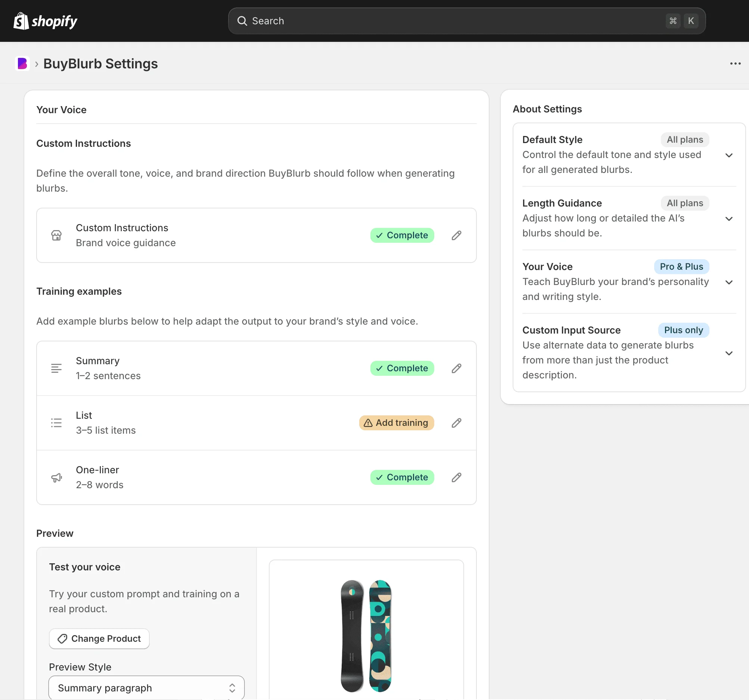Click the Change Product button
749x700 pixels.
[99, 639]
